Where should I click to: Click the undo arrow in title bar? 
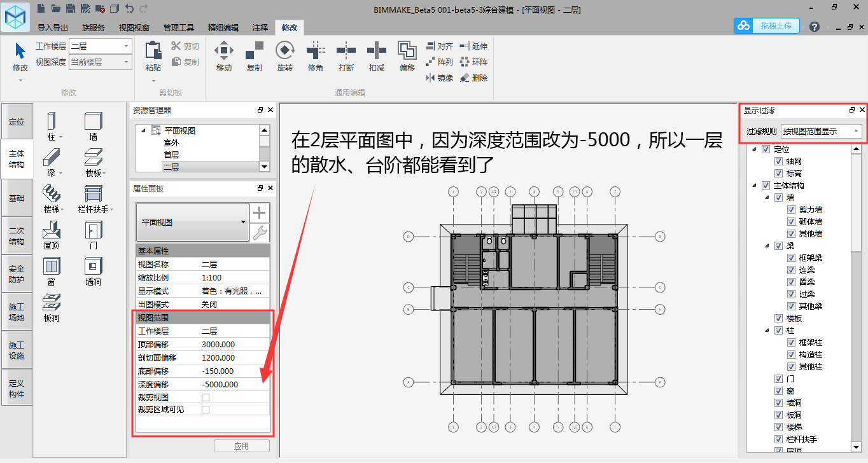point(130,8)
